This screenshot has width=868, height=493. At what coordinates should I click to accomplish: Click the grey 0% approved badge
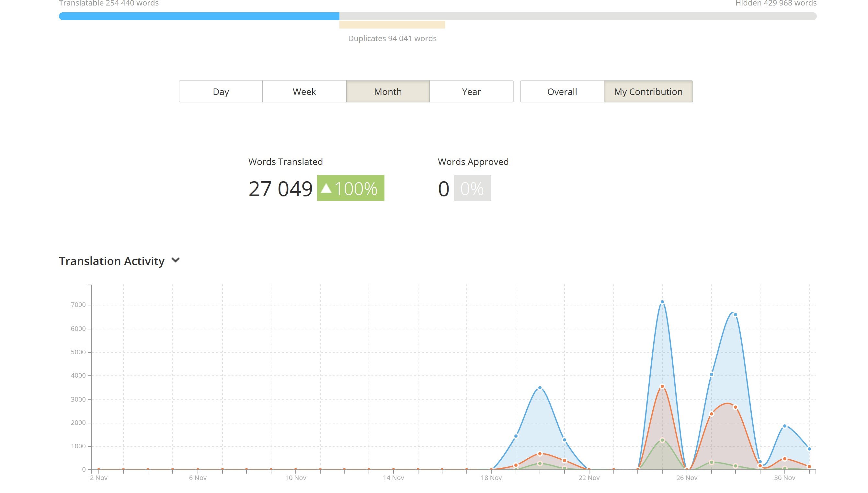pyautogui.click(x=472, y=188)
